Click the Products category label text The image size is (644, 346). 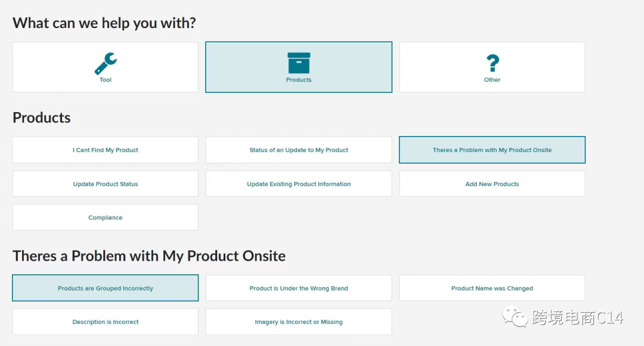[x=299, y=80]
